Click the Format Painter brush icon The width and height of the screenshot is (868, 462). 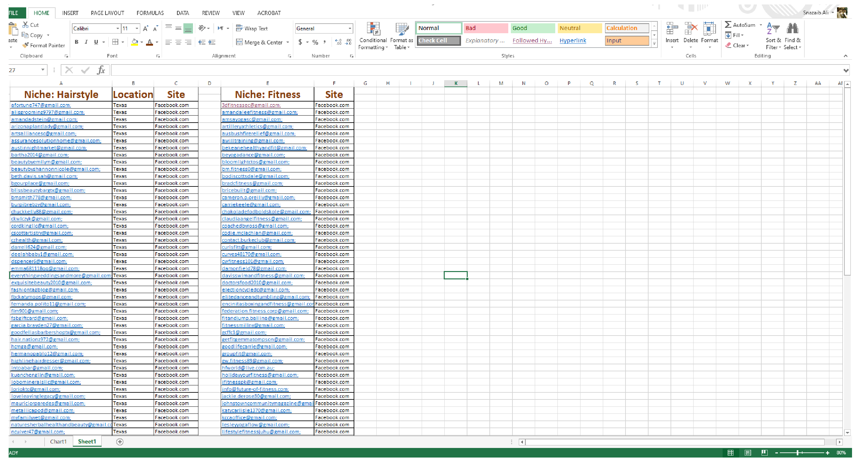[25, 45]
